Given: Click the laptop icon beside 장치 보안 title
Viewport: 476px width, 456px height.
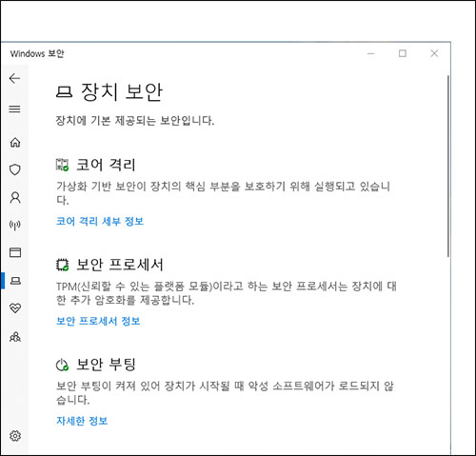Looking at the screenshot, I should pyautogui.click(x=65, y=92).
